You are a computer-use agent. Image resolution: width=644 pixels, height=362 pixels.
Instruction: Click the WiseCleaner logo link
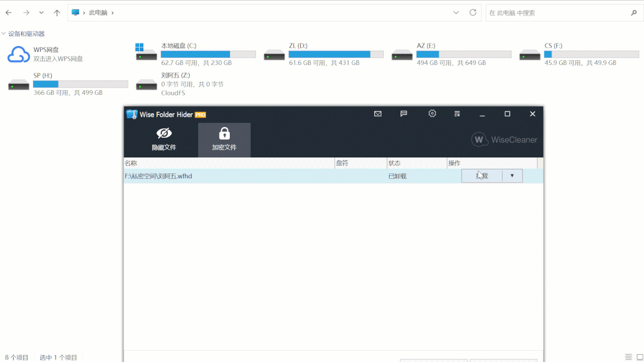pyautogui.click(x=504, y=140)
